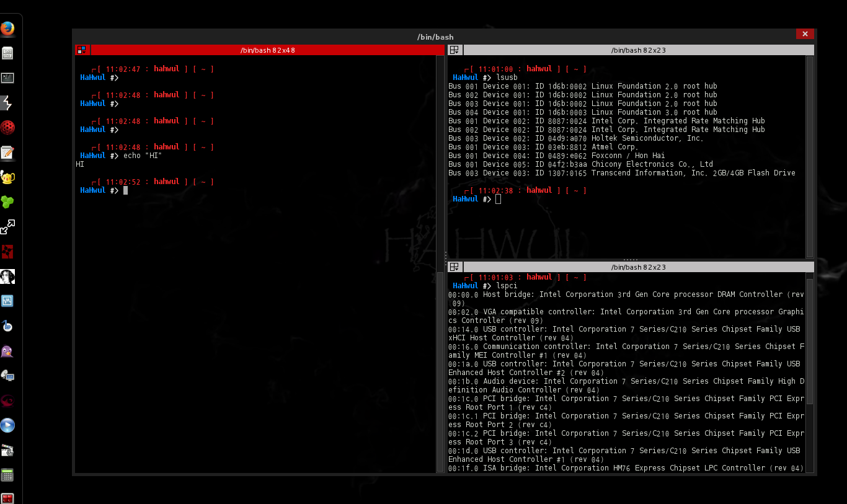The image size is (847, 504).
Task: Open the blue letter b dock icon
Action: point(7,326)
